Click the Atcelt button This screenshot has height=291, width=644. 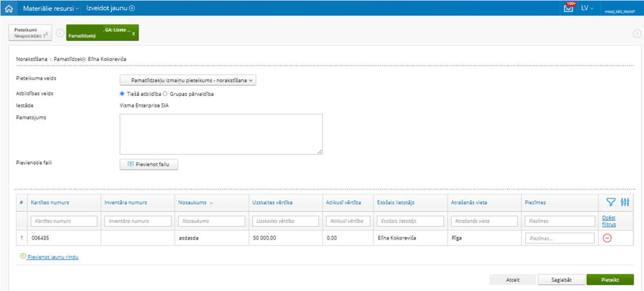(512, 280)
